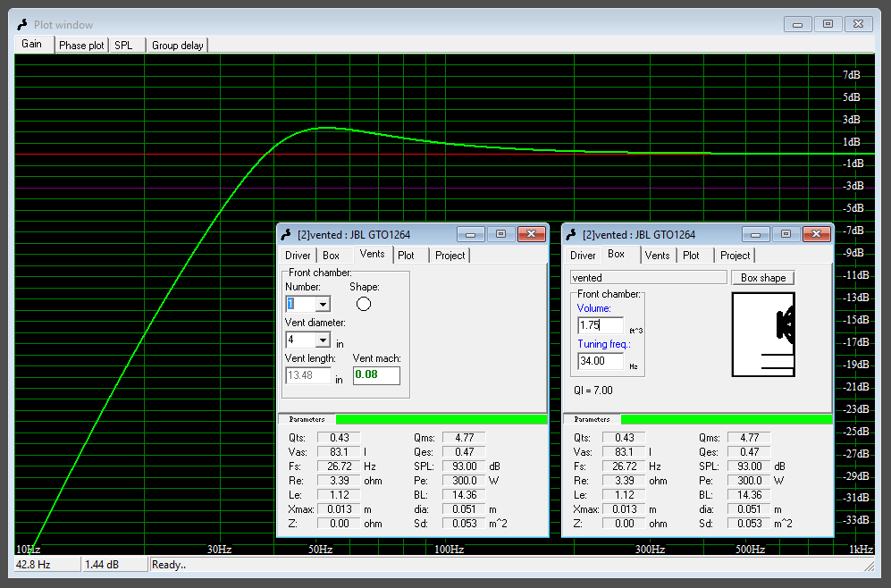
Task: Open Project tab in the Vents-tab window
Action: 450,256
